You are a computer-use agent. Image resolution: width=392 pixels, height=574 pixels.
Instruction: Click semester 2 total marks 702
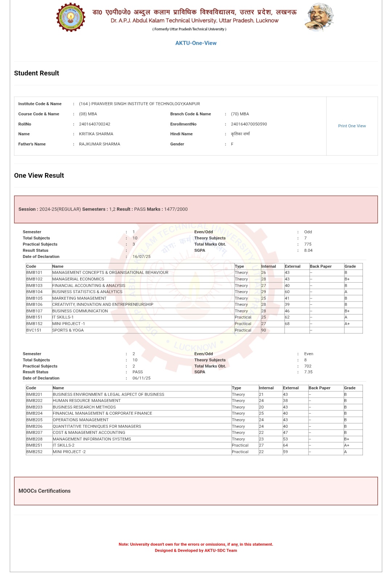[308, 366]
